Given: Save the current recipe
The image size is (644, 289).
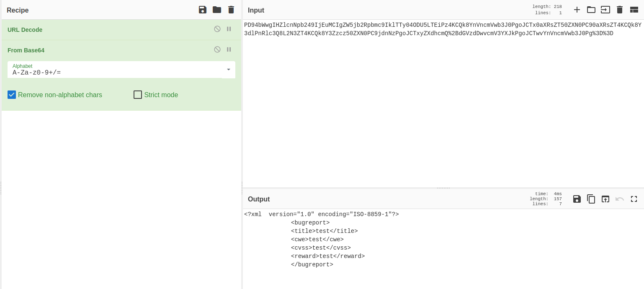Looking at the screenshot, I should (x=203, y=10).
